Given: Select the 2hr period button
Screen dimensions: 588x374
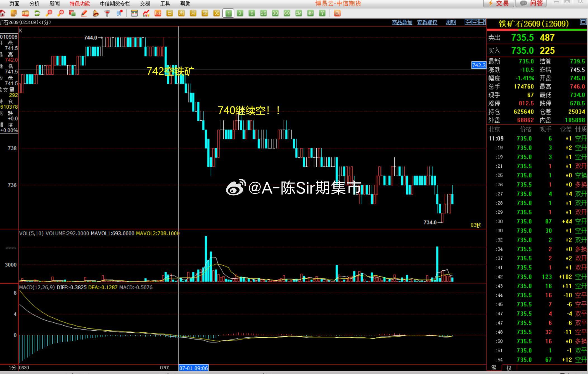Looking at the screenshot, I should click(299, 13).
